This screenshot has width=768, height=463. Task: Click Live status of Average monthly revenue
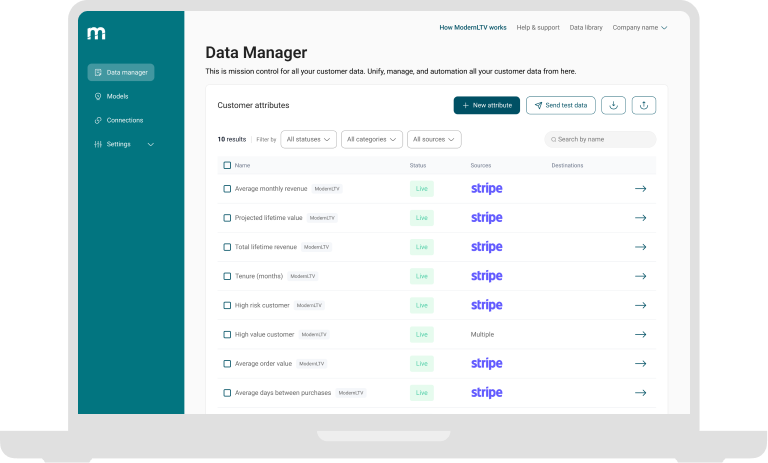point(422,189)
